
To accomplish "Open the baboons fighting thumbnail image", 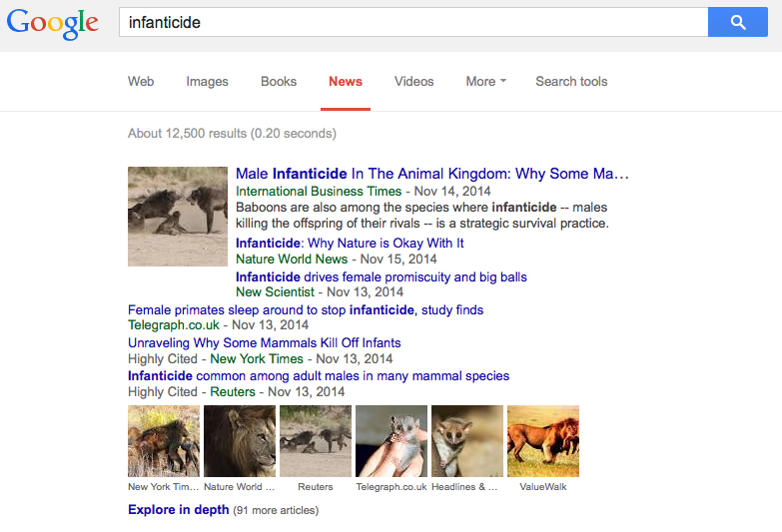I will click(178, 217).
